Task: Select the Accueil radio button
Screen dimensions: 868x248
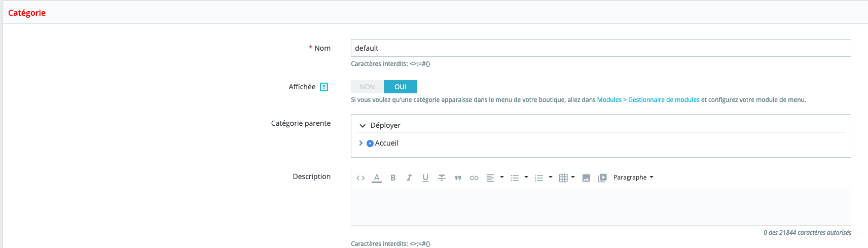Action: click(370, 144)
